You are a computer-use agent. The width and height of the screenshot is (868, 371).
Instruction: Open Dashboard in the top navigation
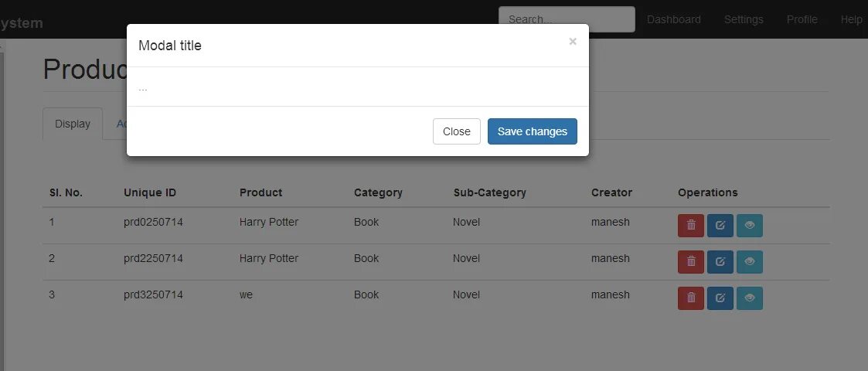pyautogui.click(x=673, y=19)
